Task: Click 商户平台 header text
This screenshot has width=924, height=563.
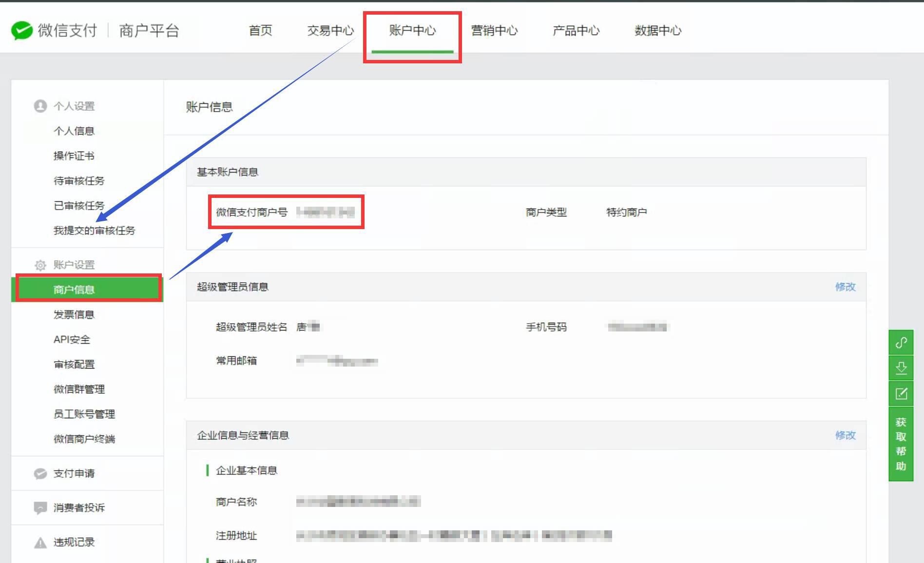Action: pyautogui.click(x=149, y=31)
